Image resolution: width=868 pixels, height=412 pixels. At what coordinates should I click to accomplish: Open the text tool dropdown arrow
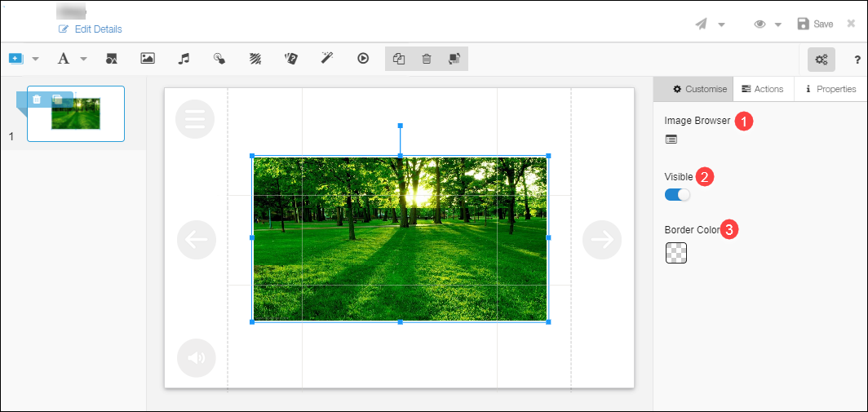tap(83, 59)
